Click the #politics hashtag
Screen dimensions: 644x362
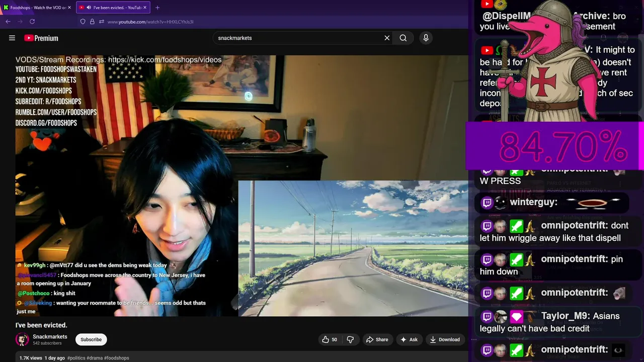pyautogui.click(x=76, y=358)
